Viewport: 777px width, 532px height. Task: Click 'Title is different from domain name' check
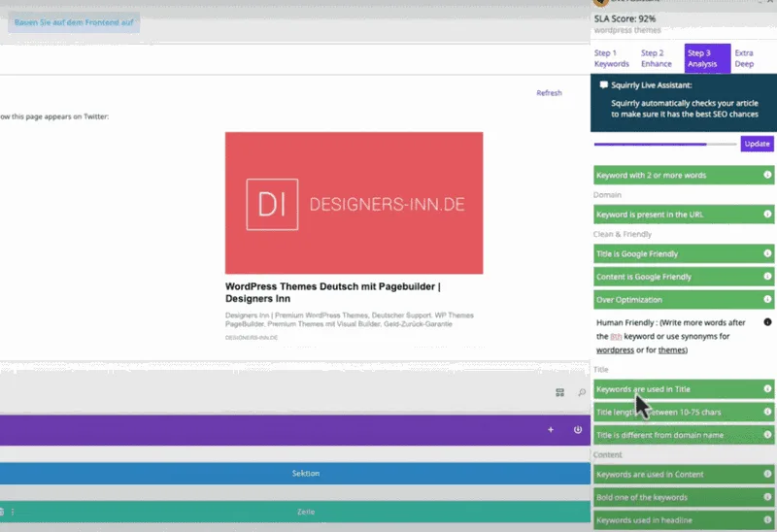click(684, 435)
